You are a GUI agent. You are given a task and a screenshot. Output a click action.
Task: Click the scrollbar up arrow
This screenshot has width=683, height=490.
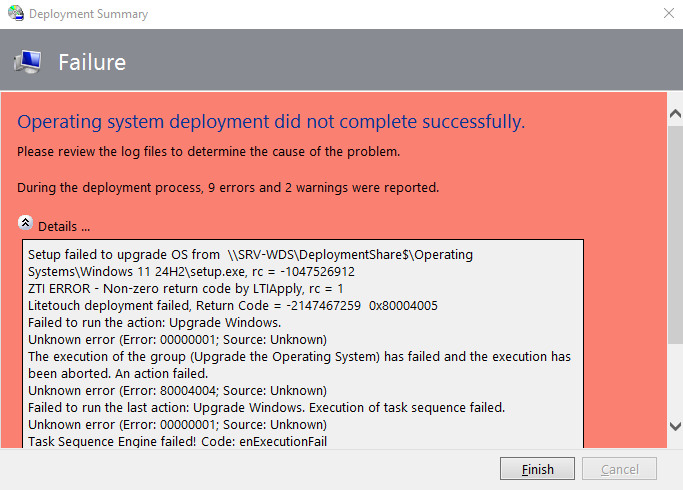673,111
